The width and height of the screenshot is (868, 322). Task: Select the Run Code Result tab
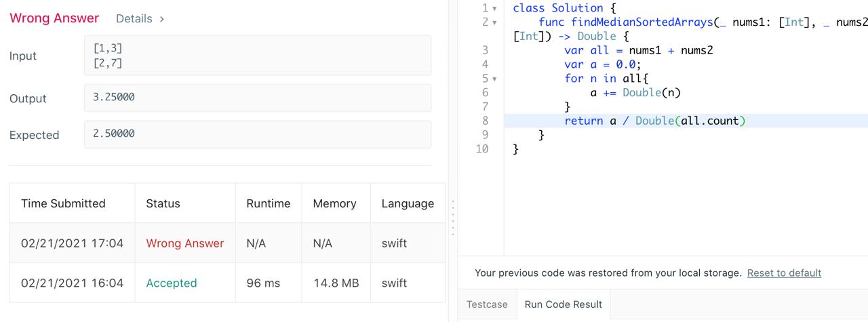[x=563, y=304]
